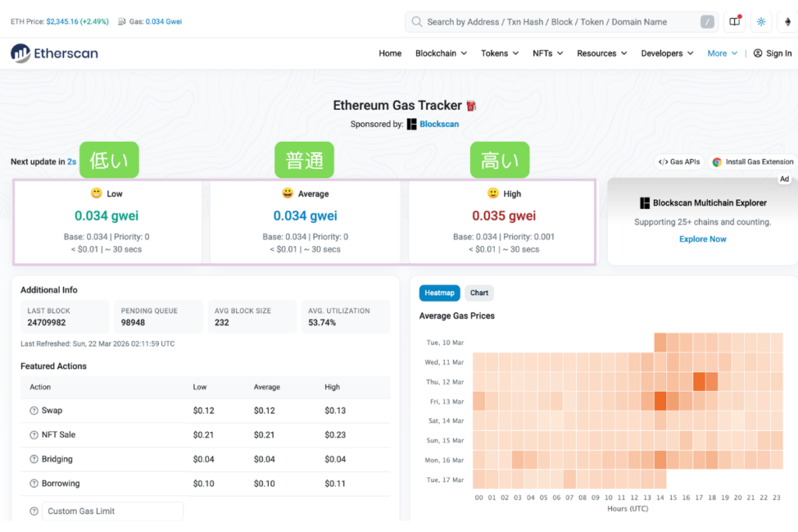
Task: Click the help icon next to Bridging
Action: pyautogui.click(x=34, y=460)
